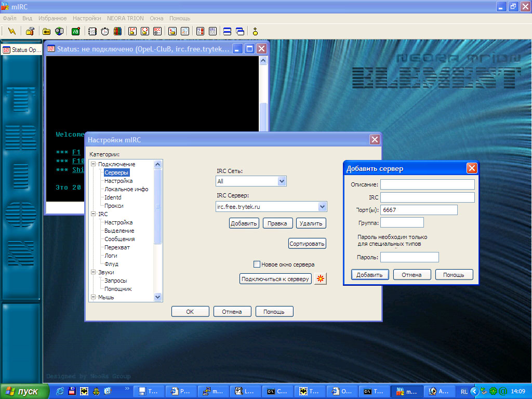The image size is (532, 399).
Task: Open the address book toolbar icon
Action: click(92, 32)
